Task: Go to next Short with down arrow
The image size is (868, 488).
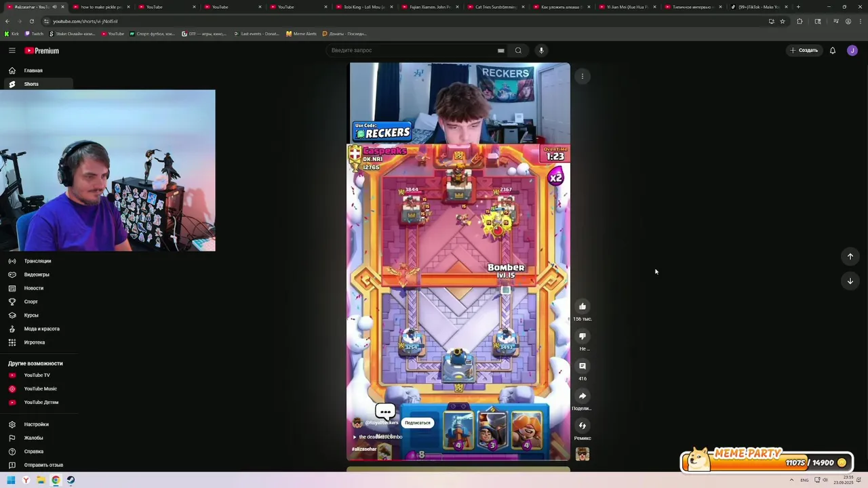Action: (x=850, y=281)
